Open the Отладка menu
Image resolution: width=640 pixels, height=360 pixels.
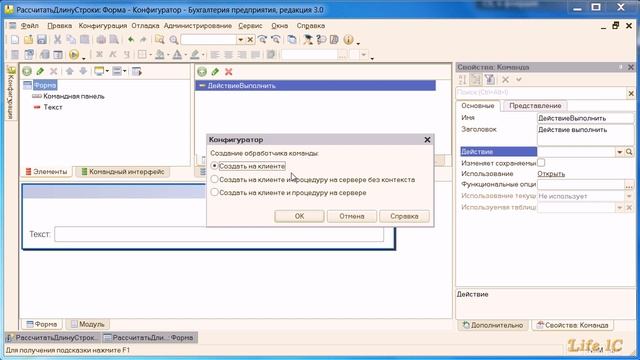145,26
